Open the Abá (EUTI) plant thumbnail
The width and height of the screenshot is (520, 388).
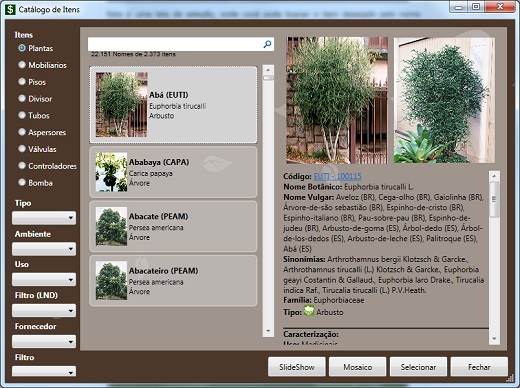(121, 105)
